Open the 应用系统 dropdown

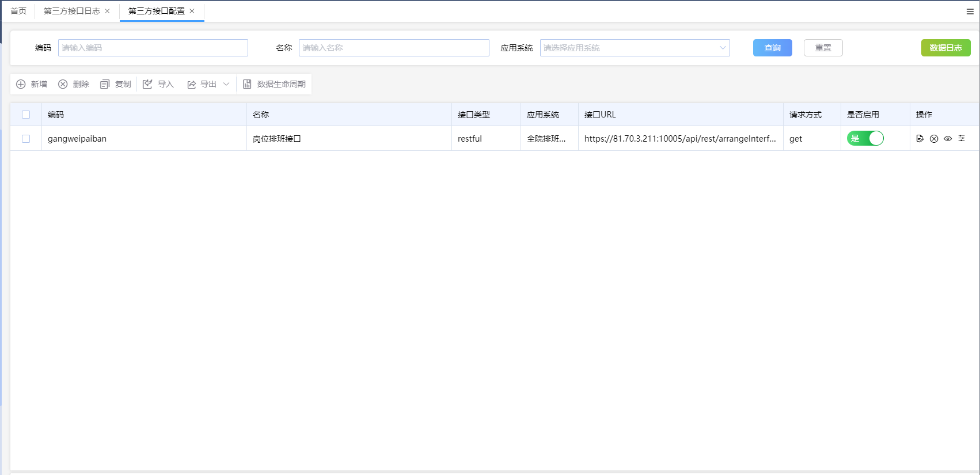[x=635, y=48]
